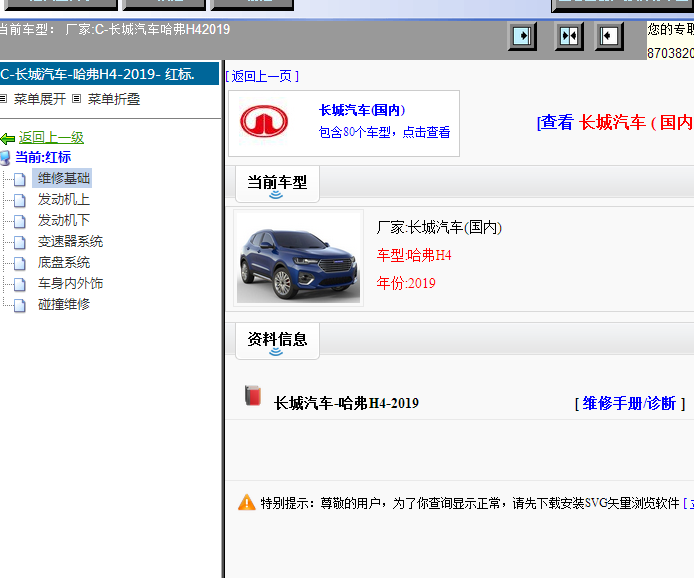This screenshot has height=578, width=694.
Task: Click the green back arrow icon
Action: click(x=8, y=139)
